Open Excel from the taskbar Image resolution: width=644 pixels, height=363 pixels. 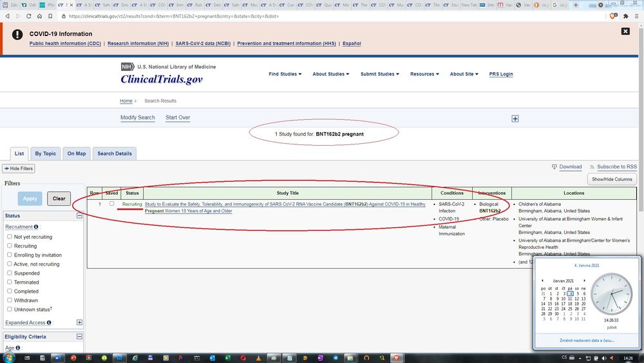227,358
